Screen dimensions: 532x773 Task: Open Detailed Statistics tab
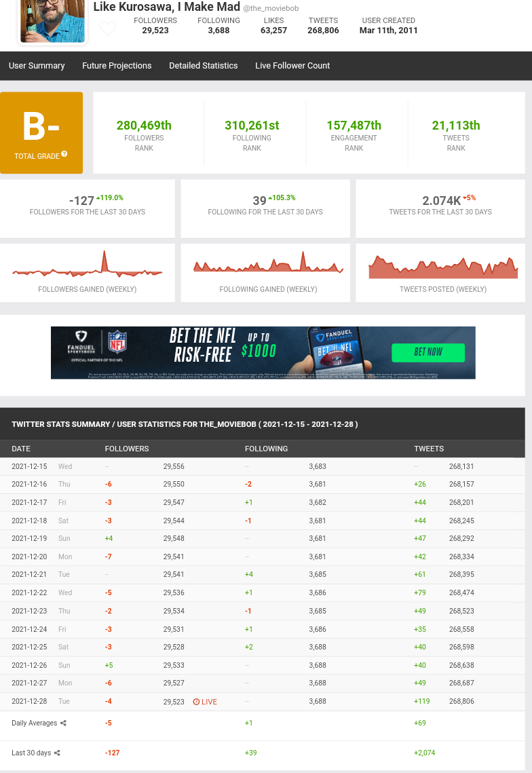point(203,66)
